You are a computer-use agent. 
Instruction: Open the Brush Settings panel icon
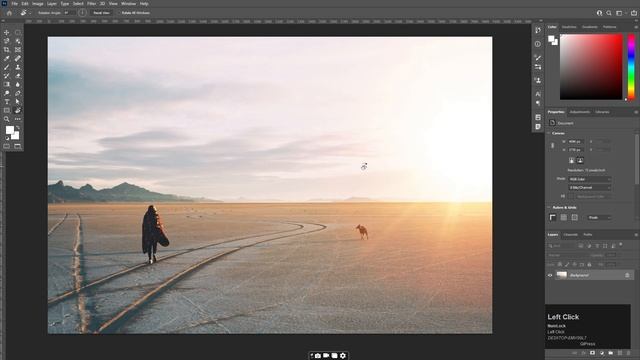click(538, 58)
